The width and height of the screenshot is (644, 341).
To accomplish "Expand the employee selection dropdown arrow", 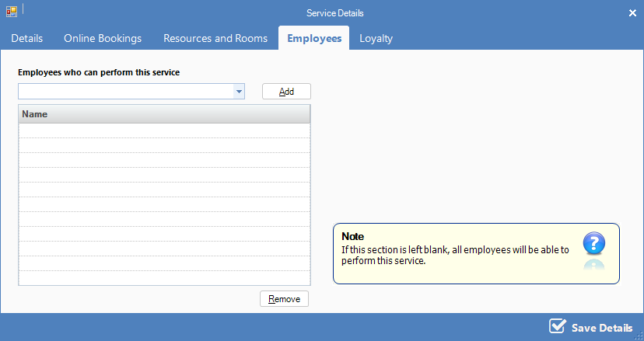I will [239, 92].
